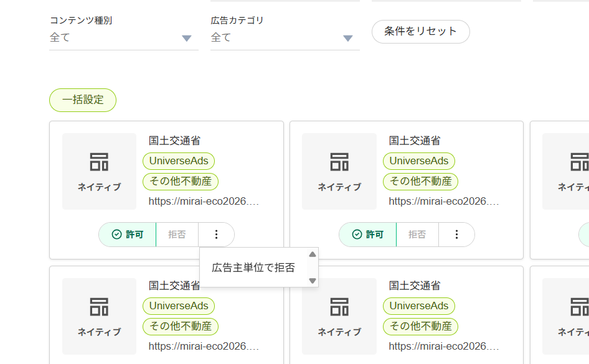
Task: Set second top card to 許可
Action: pos(368,235)
